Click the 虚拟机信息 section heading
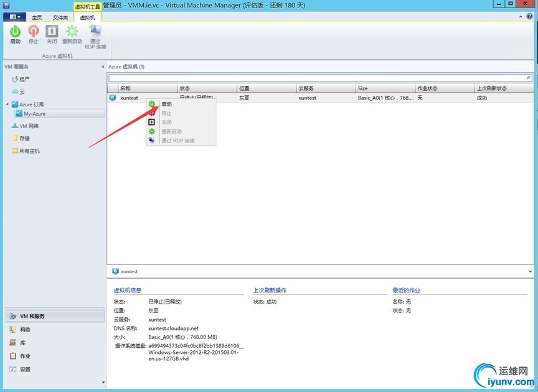The width and height of the screenshot is (538, 392). coord(127,291)
